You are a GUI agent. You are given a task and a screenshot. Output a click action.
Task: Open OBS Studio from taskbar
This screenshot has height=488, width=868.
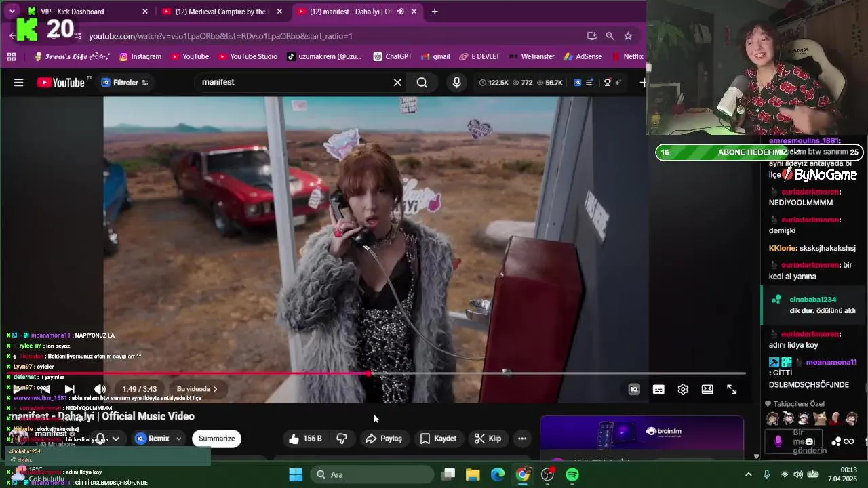pyautogui.click(x=547, y=474)
